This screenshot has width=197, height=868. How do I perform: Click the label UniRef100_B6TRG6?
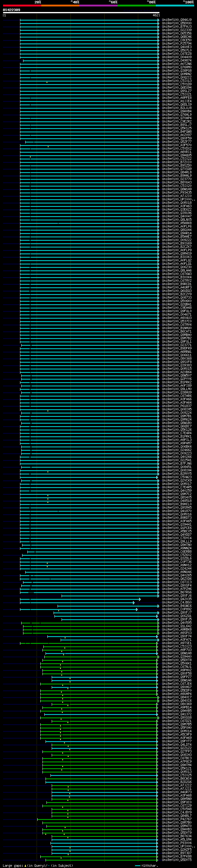(177, 592)
